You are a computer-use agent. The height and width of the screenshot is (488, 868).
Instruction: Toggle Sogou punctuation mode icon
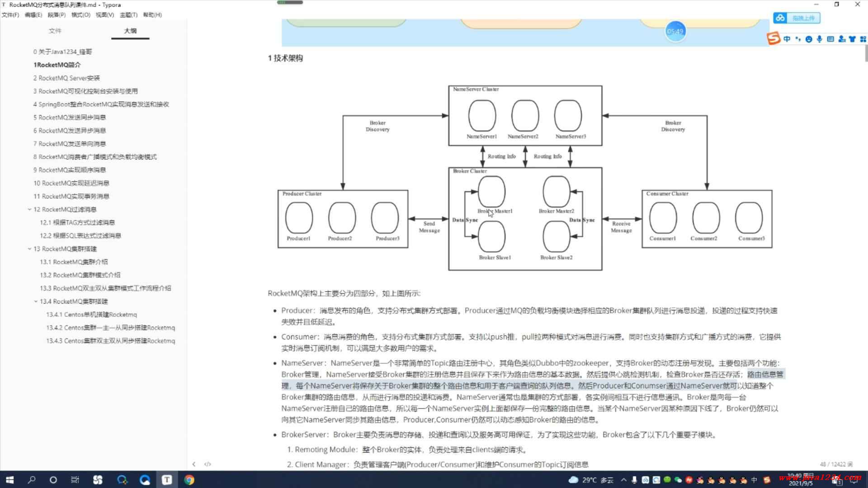pos(798,39)
